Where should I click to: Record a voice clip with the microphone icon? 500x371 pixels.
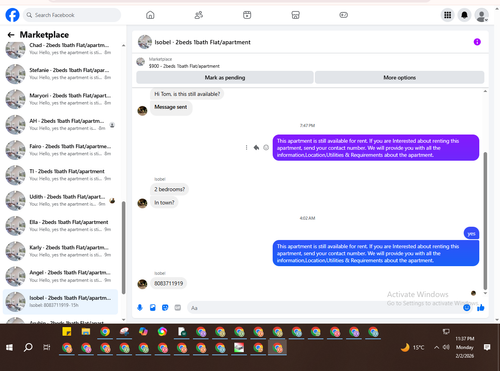[140, 308]
